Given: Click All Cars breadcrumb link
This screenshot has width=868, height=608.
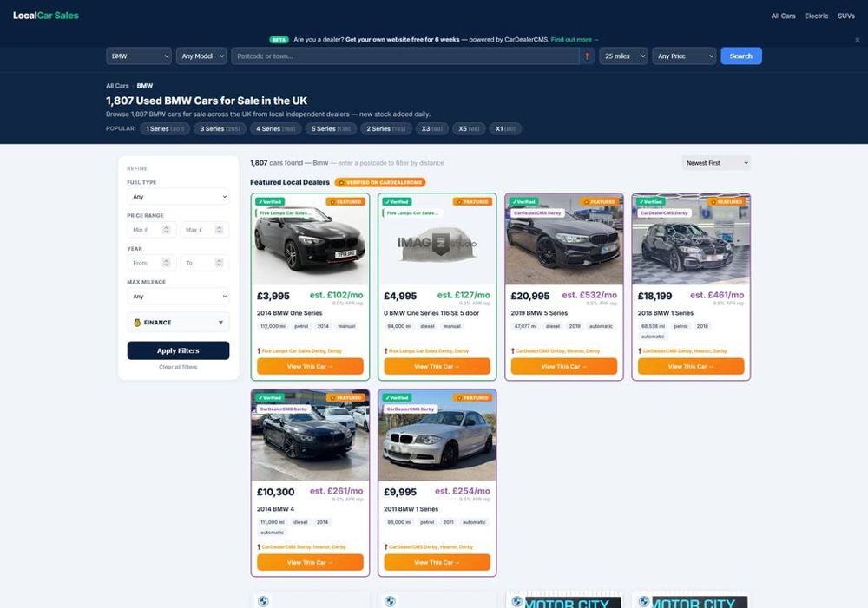Looking at the screenshot, I should click(x=117, y=86).
